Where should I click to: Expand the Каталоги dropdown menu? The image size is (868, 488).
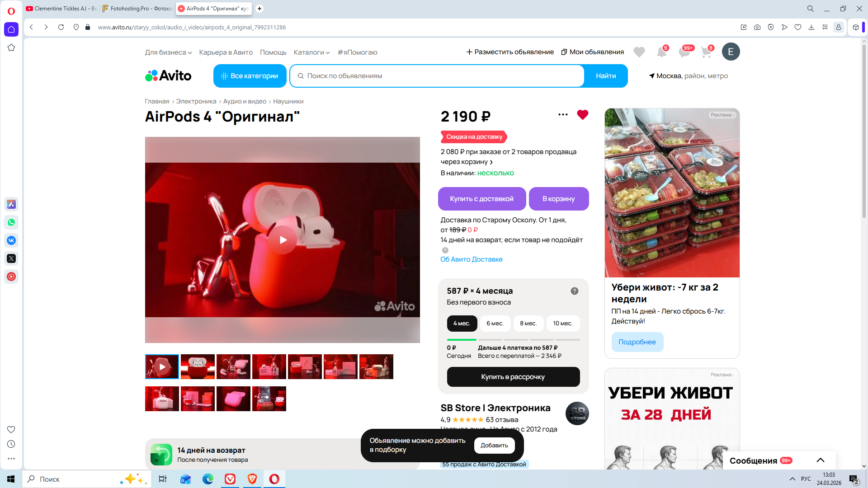[x=311, y=52]
